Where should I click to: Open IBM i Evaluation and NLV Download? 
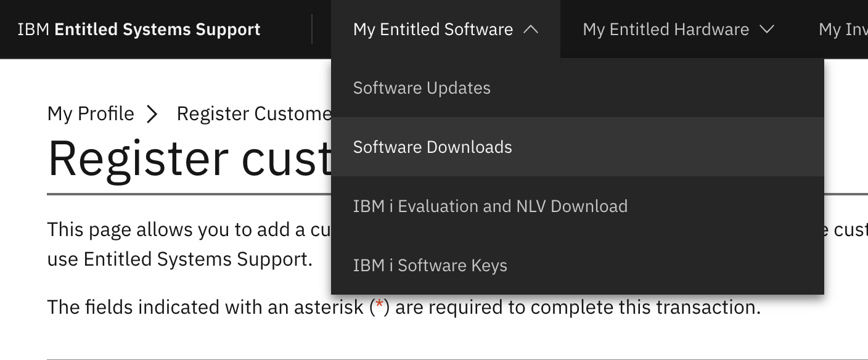(x=490, y=206)
